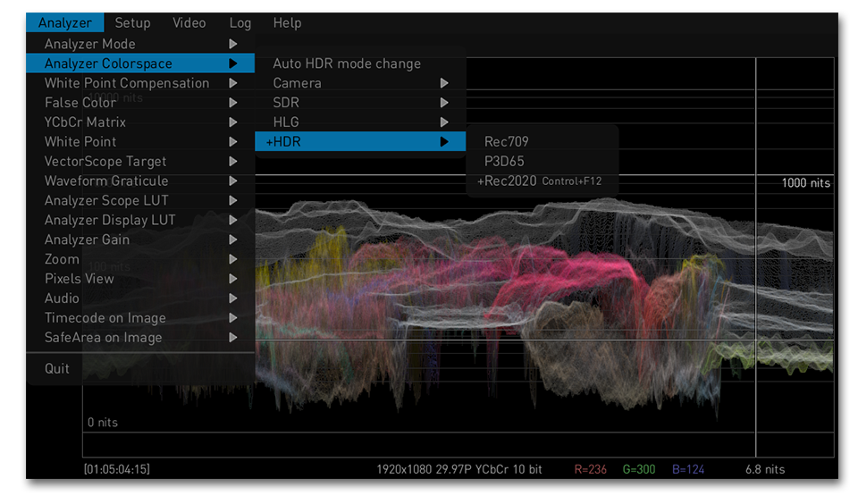Open the Video menu

click(189, 23)
